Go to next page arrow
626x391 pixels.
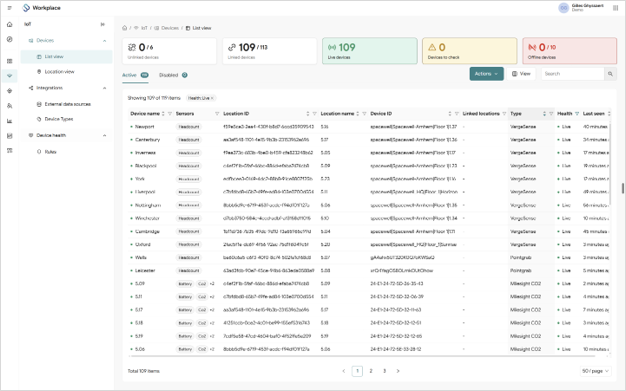[x=398, y=371]
